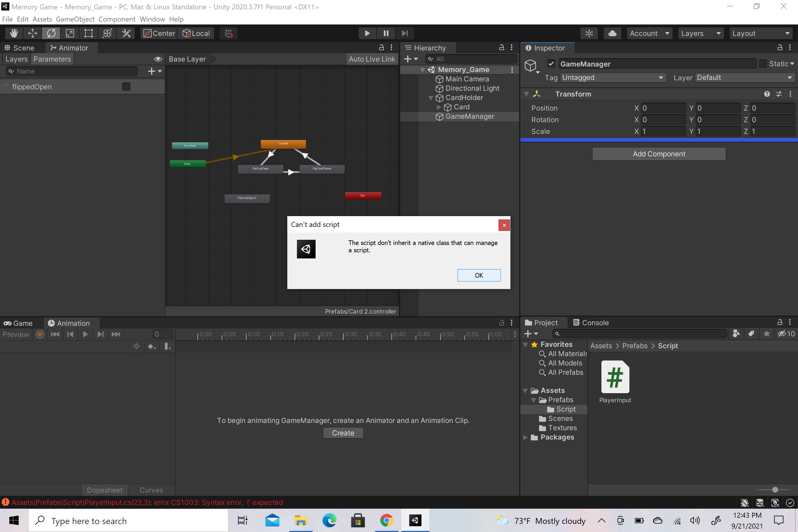Open Unity from the Windows taskbar
This screenshot has width=798, height=532.
click(x=415, y=520)
